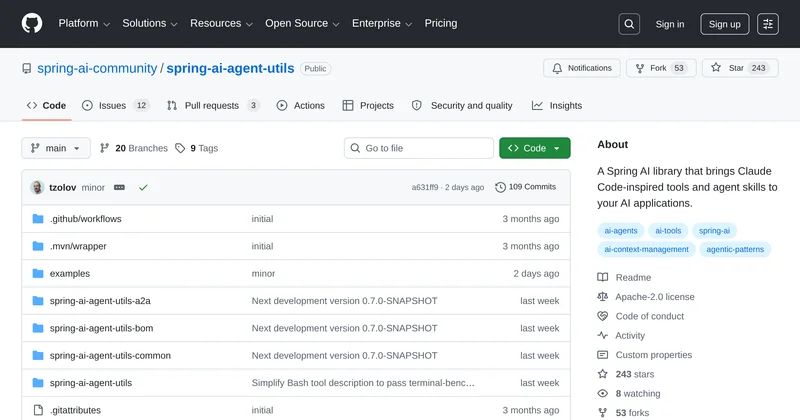
Task: Open the .gitattributes file
Action: (75, 410)
